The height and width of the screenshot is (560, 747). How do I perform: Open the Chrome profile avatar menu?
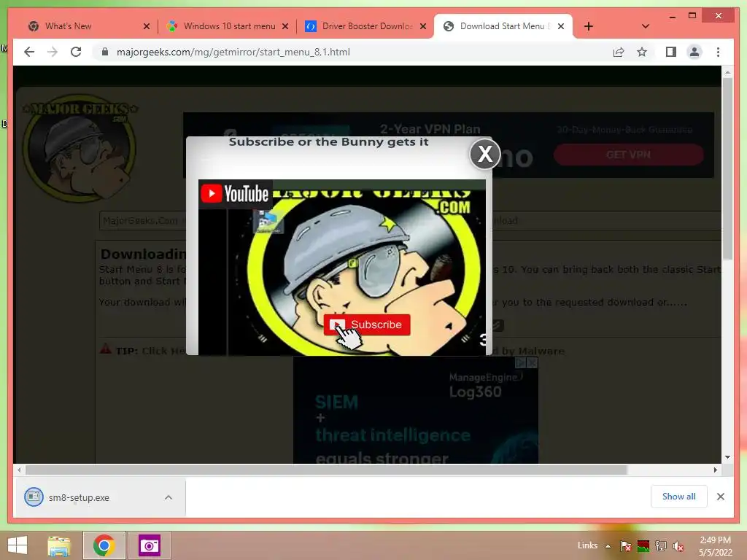(694, 52)
